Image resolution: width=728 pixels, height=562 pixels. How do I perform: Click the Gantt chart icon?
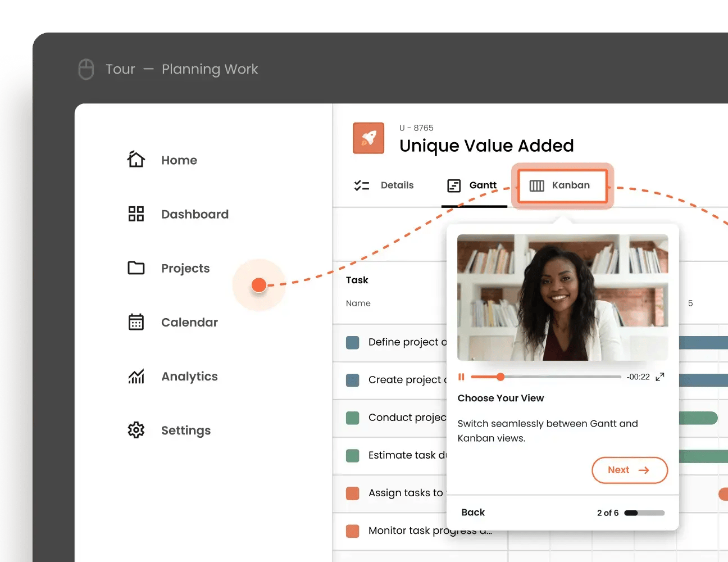[x=454, y=185]
